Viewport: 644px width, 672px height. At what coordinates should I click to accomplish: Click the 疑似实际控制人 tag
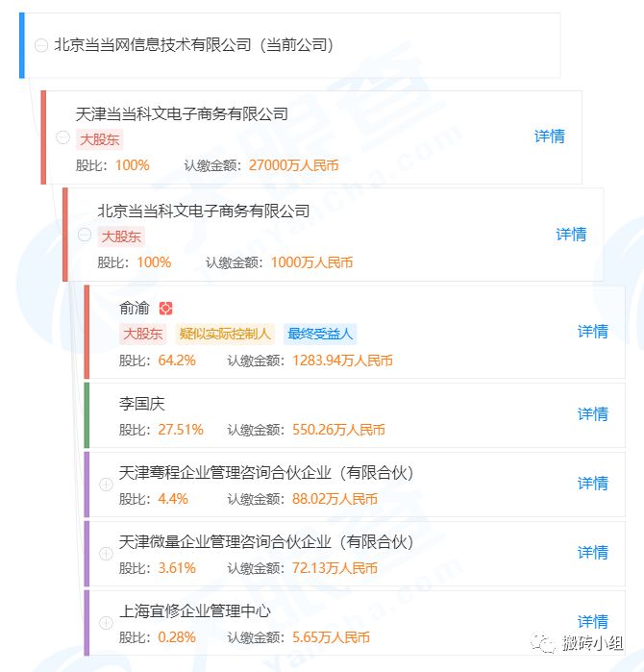225,334
